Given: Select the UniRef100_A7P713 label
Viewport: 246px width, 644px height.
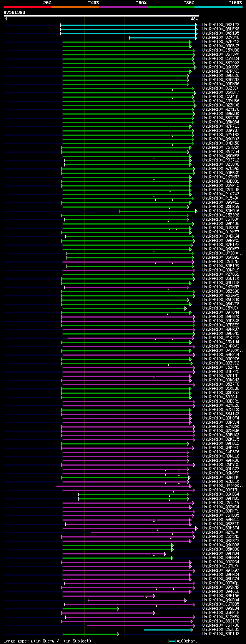Looking at the screenshot, I should [x=221, y=126].
